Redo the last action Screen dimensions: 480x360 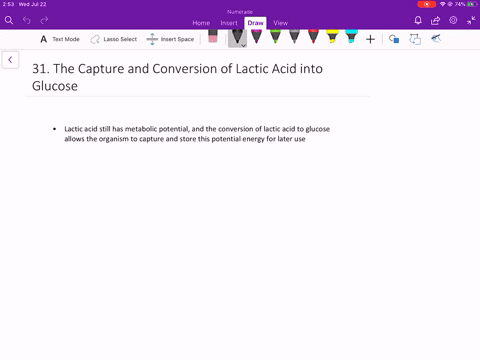[44, 20]
